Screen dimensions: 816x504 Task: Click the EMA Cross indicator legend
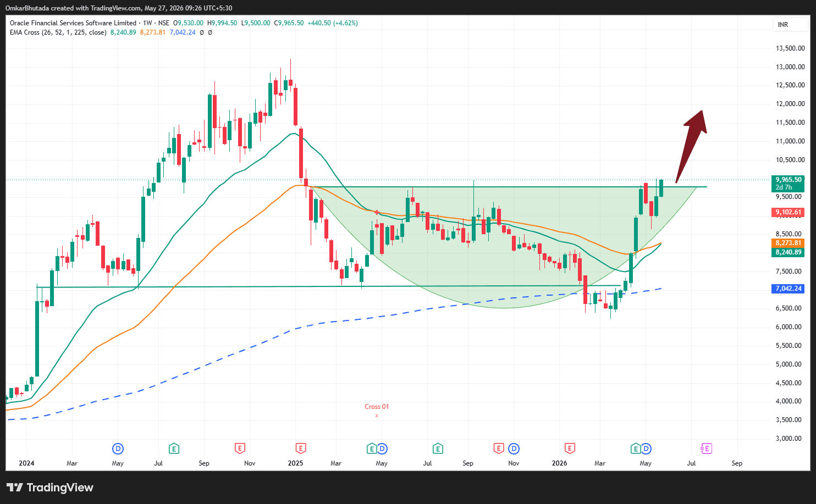pos(58,32)
